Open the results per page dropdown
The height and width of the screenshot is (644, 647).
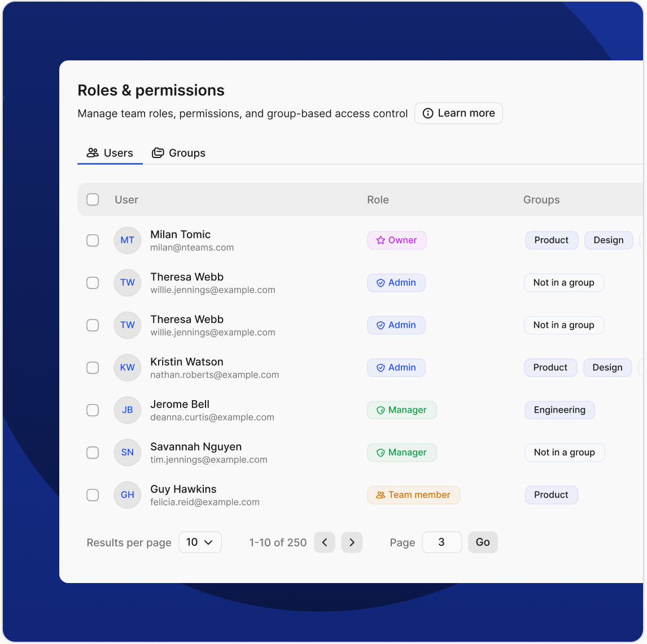pyautogui.click(x=200, y=542)
